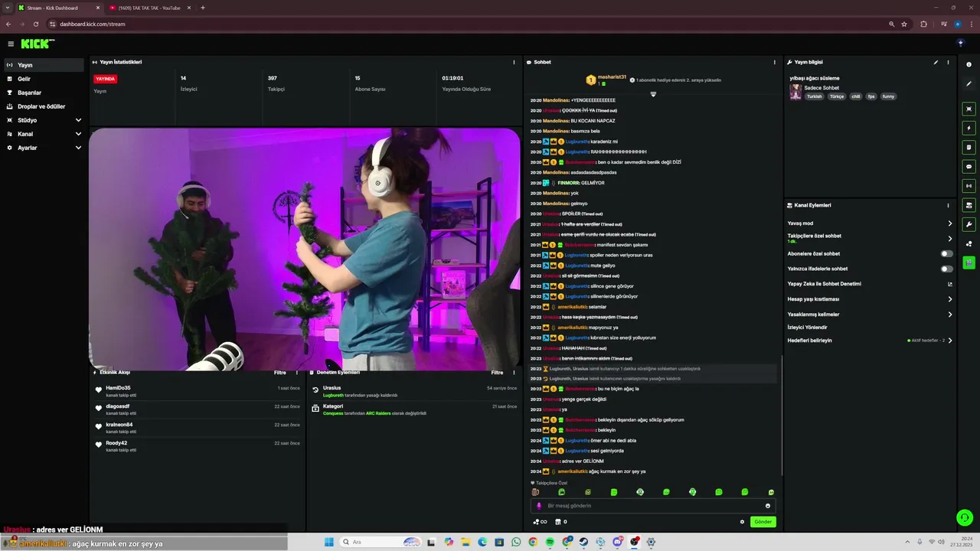Toggle the stream preview panel in right toolbar
Screen dimensions: 980x551
[x=969, y=109]
